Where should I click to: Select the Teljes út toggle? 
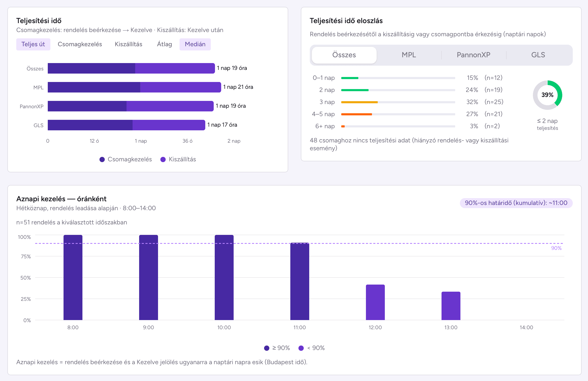tap(33, 44)
